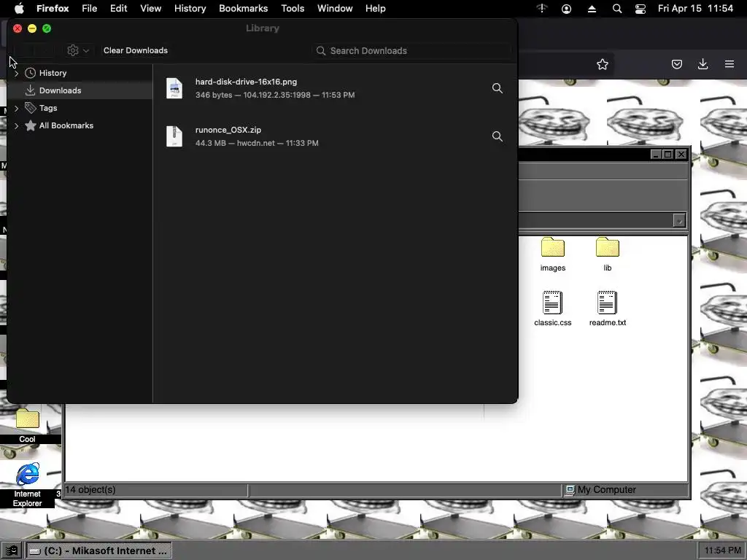Open the Tools menu

tap(293, 9)
